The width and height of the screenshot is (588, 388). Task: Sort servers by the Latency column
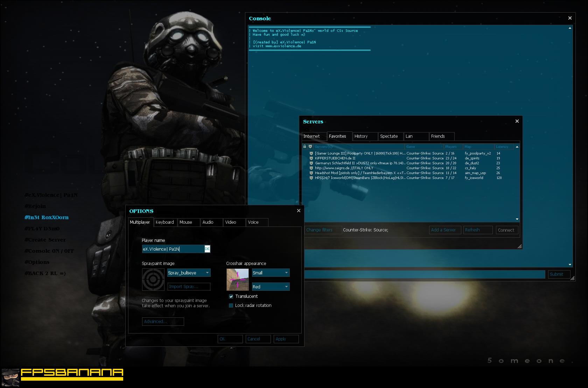pyautogui.click(x=503, y=147)
